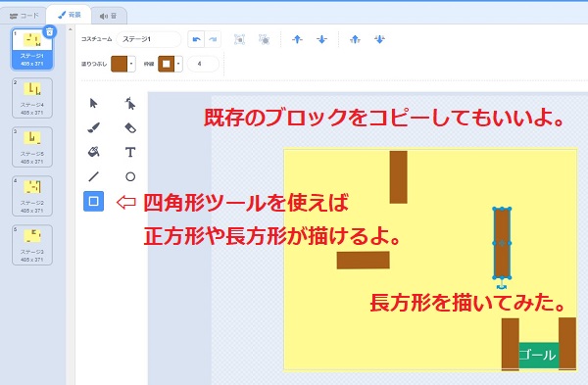Click the backdrop list scroll up arrow
The height and width of the screenshot is (385, 588).
pyautogui.click(x=71, y=28)
